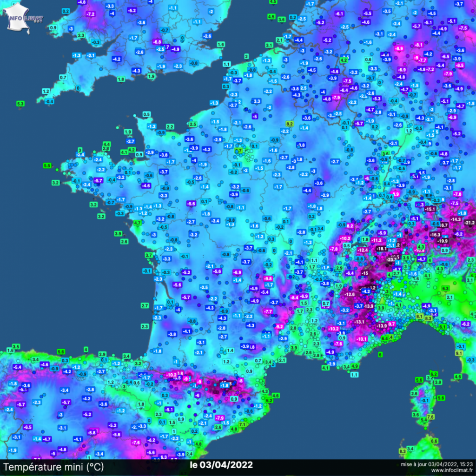Viewport: 476px width, 476px height.
Task: Click the pink -9.7 marker near the Riviera
Action: point(391,324)
